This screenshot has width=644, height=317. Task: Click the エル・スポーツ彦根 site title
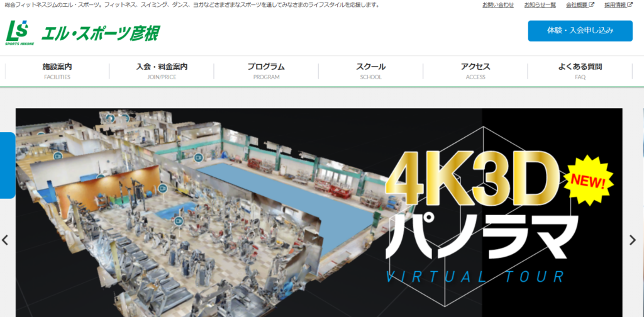coord(100,33)
